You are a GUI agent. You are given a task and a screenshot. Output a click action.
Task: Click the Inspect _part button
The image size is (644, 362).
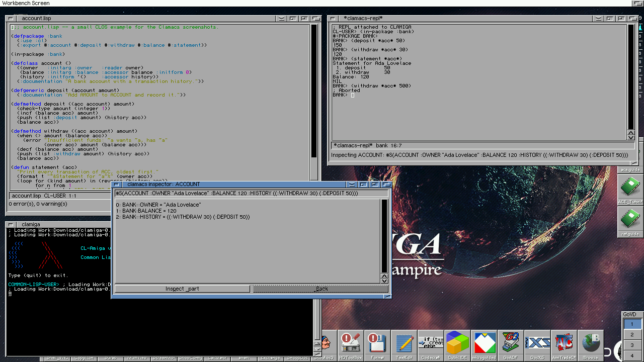click(x=182, y=289)
